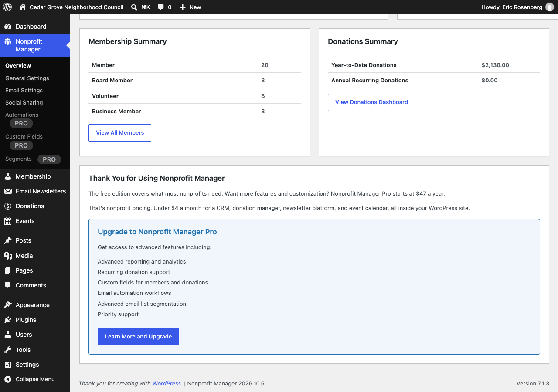Click the Upgrade to Nonprofit Manager Pro heading
The height and width of the screenshot is (392, 558).
point(157,232)
